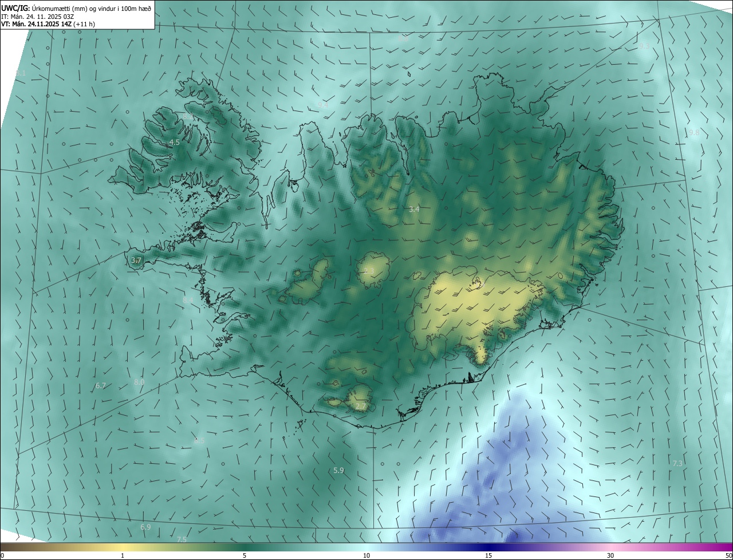Click the 3.7 value on the western peninsula tip
Screen dimensions: 733x560
click(x=136, y=261)
